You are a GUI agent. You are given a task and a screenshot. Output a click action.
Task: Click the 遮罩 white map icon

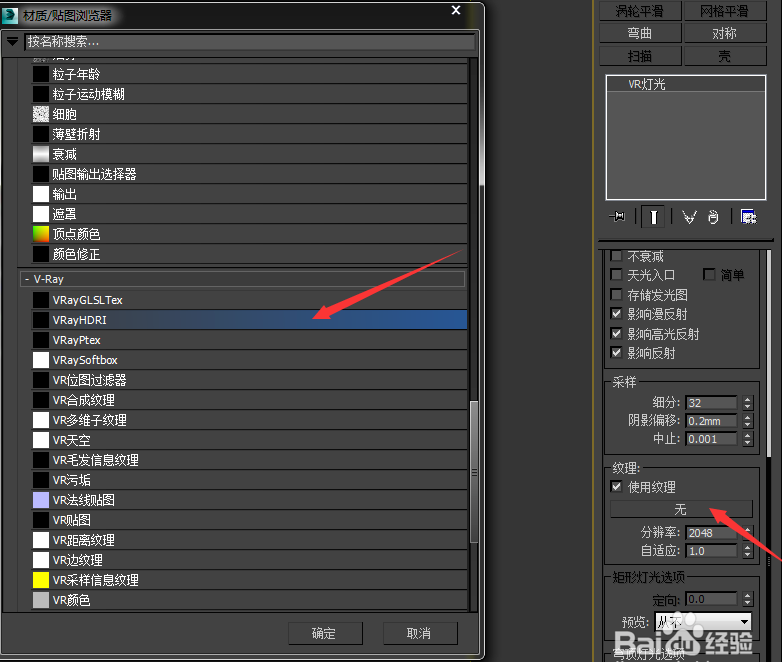(41, 214)
